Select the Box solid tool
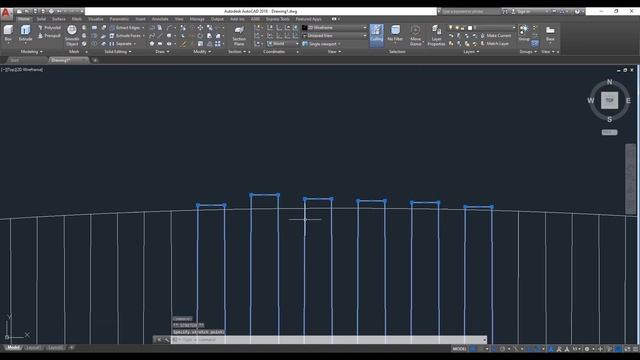Screen dimensions: 640x360 8,33
